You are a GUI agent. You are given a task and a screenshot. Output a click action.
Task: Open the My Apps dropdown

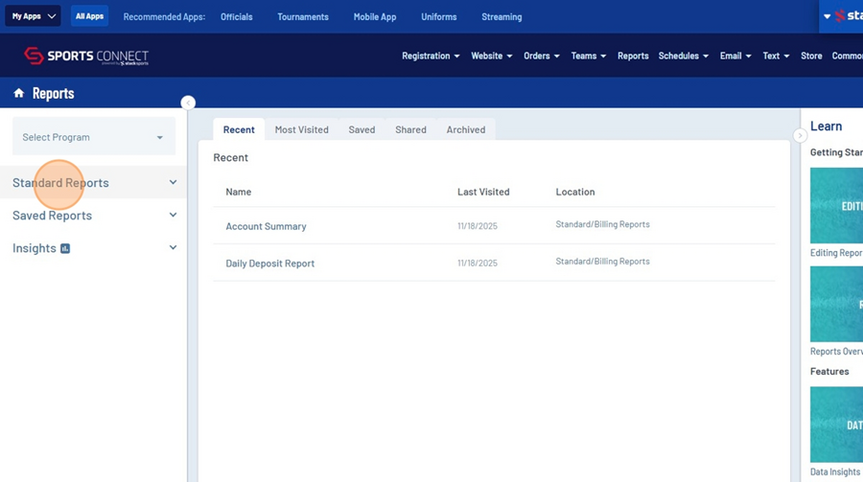(x=34, y=17)
